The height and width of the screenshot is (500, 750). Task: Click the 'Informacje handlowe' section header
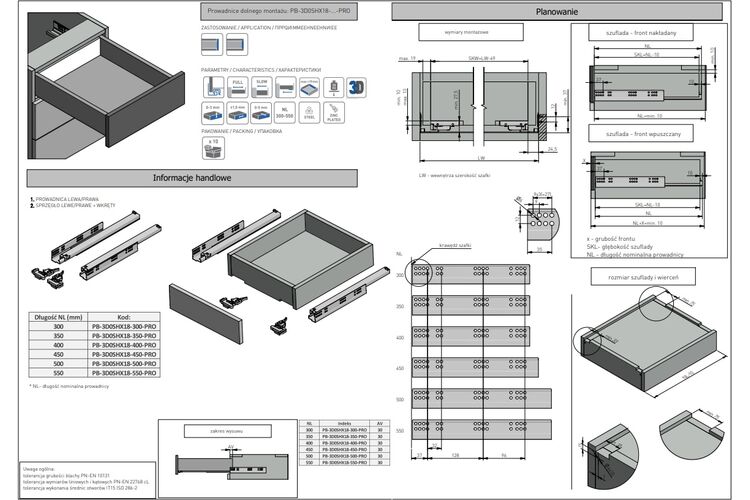192,178
